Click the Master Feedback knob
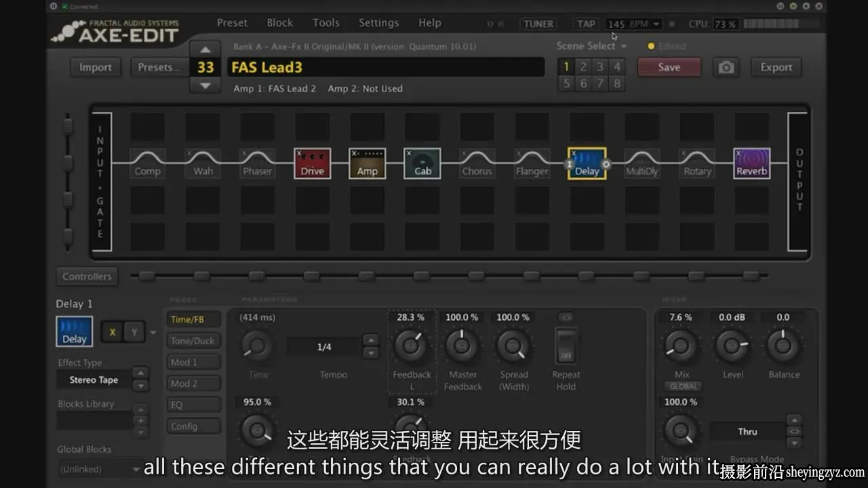Screen dimensions: 868x488 [462, 346]
